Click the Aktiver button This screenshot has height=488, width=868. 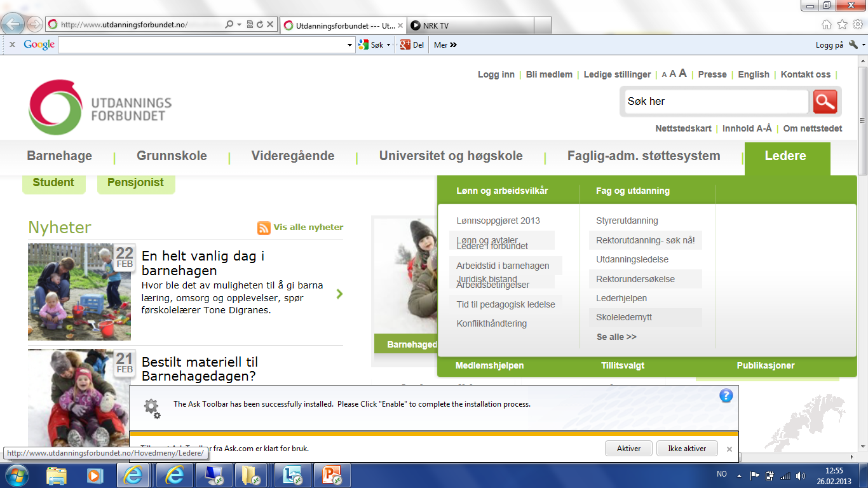tap(629, 449)
